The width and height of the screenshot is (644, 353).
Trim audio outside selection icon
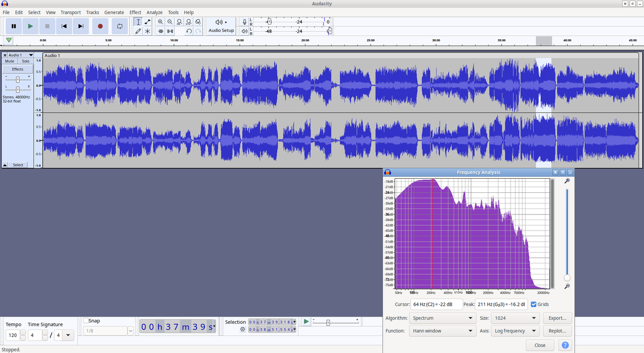pyautogui.click(x=160, y=31)
